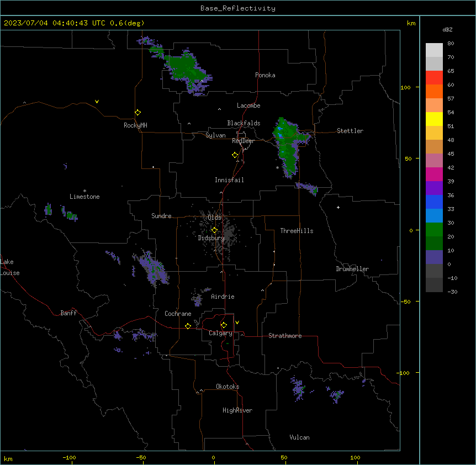The height and width of the screenshot is (465, 476).
Task: Click the yellow diamond marker above RockyMH
Action: [138, 113]
